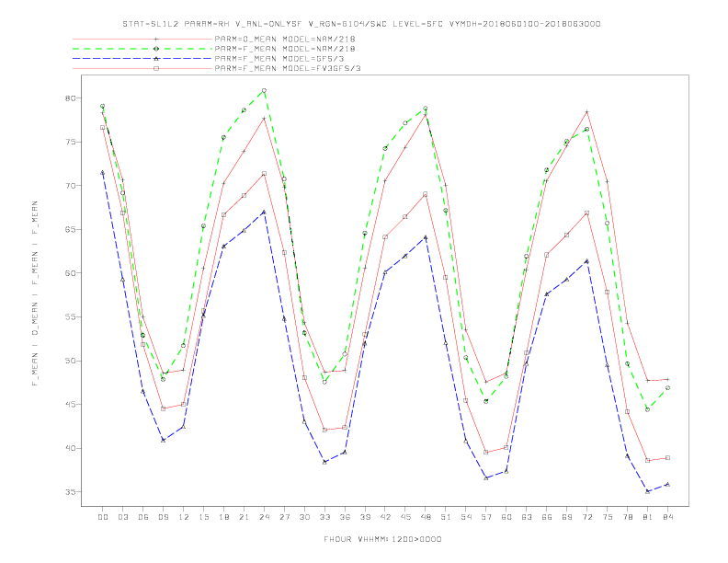The image size is (728, 563).
Task: Click the green circle marker in the legend
Action: [156, 49]
